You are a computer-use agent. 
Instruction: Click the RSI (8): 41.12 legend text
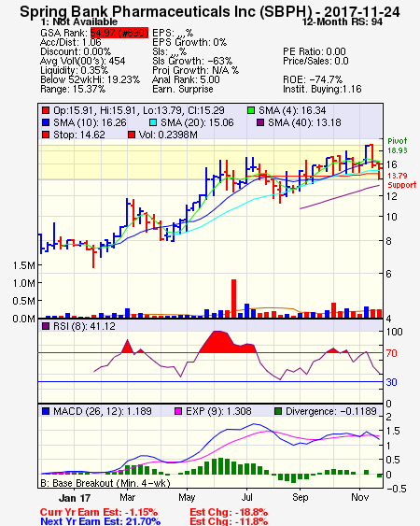[84, 326]
